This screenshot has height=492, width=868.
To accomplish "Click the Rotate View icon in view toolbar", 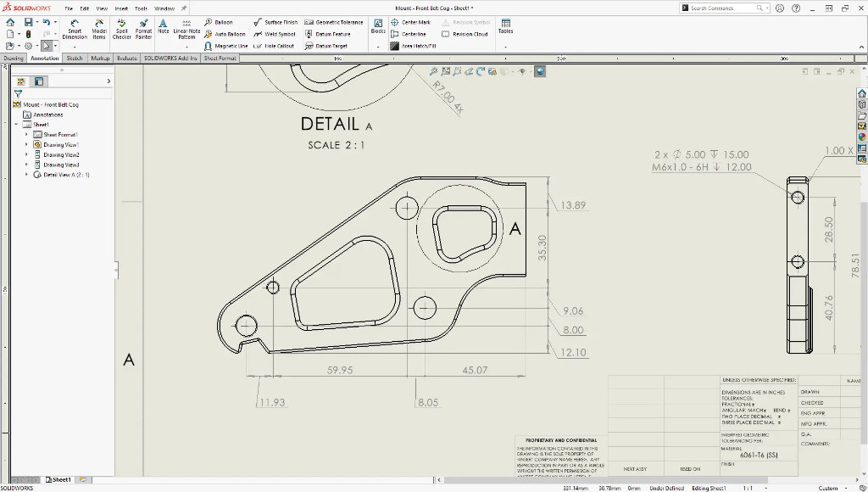I will point(481,71).
